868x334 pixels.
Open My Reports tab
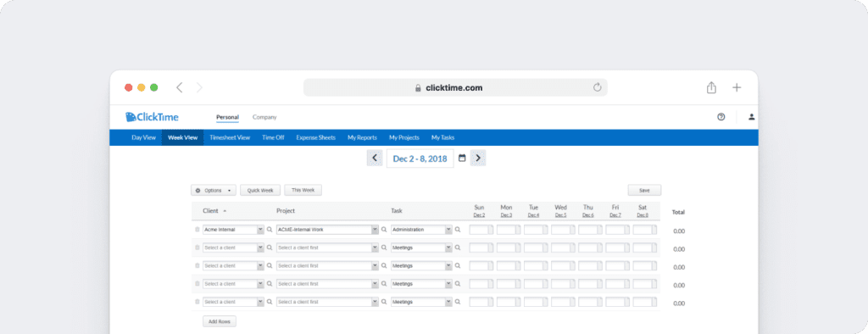point(362,137)
